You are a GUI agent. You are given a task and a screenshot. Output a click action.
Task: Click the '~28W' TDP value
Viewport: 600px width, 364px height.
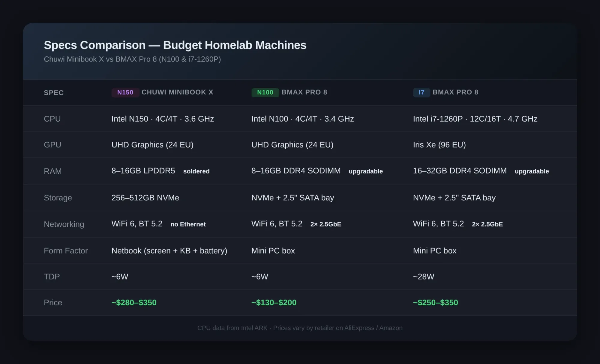click(424, 277)
